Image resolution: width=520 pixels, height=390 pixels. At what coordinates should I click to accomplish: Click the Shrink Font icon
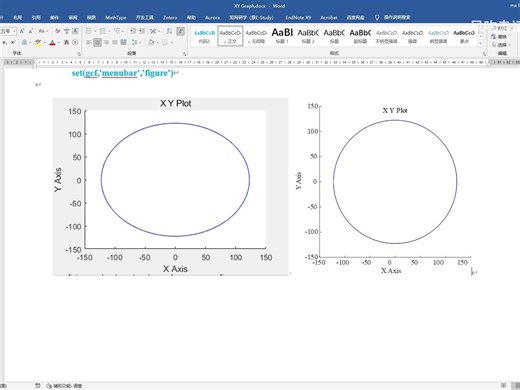(x=31, y=31)
